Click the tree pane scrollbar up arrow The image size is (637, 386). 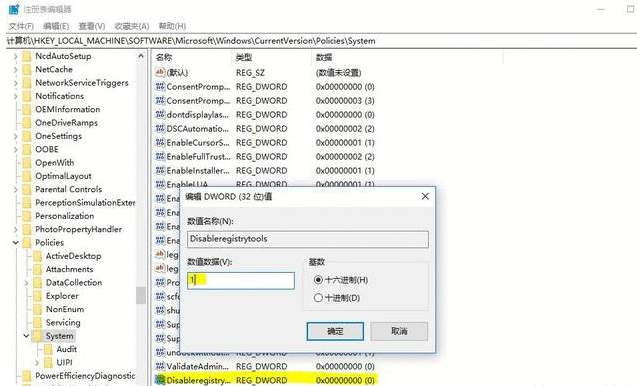tap(141, 56)
